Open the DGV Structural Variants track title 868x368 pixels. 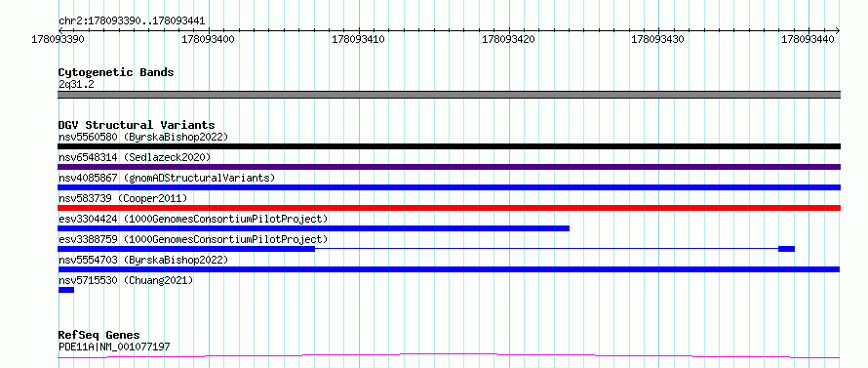coord(137,125)
